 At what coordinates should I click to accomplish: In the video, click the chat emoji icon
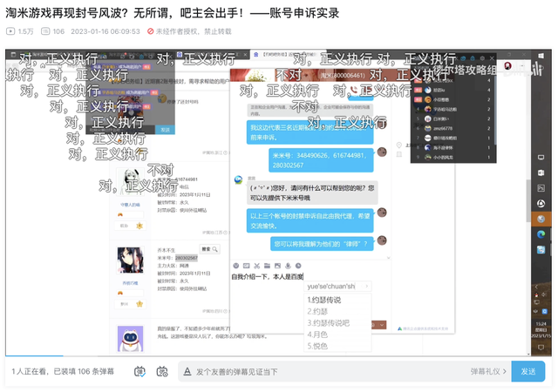tap(236, 266)
